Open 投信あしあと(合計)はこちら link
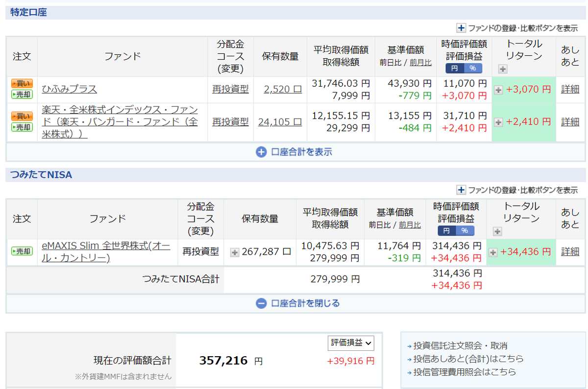 tap(468, 359)
